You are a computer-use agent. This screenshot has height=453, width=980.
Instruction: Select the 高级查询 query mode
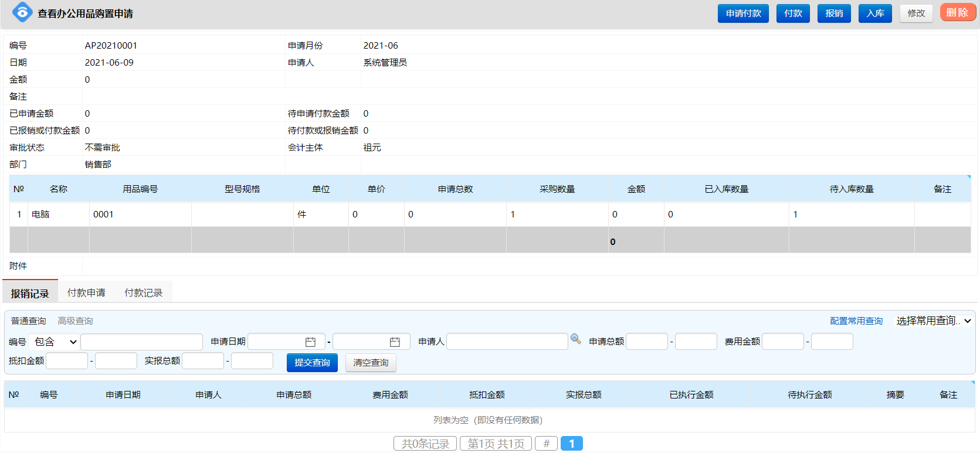(75, 321)
